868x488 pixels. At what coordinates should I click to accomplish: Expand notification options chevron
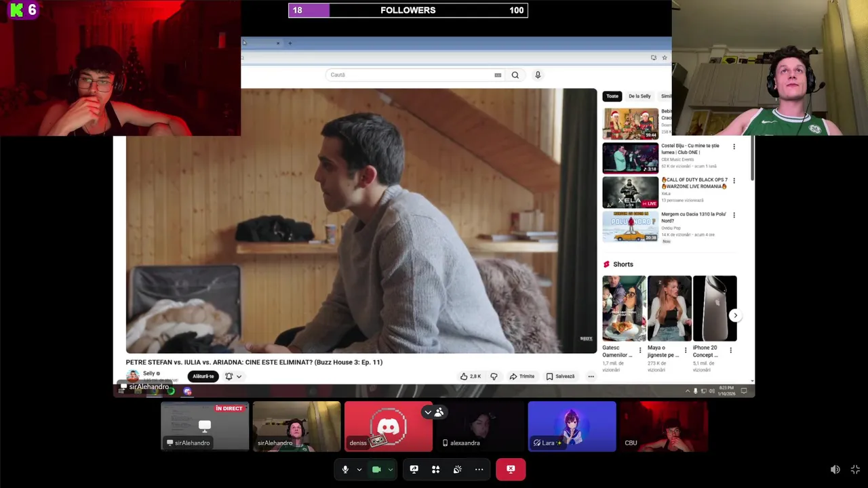239,376
